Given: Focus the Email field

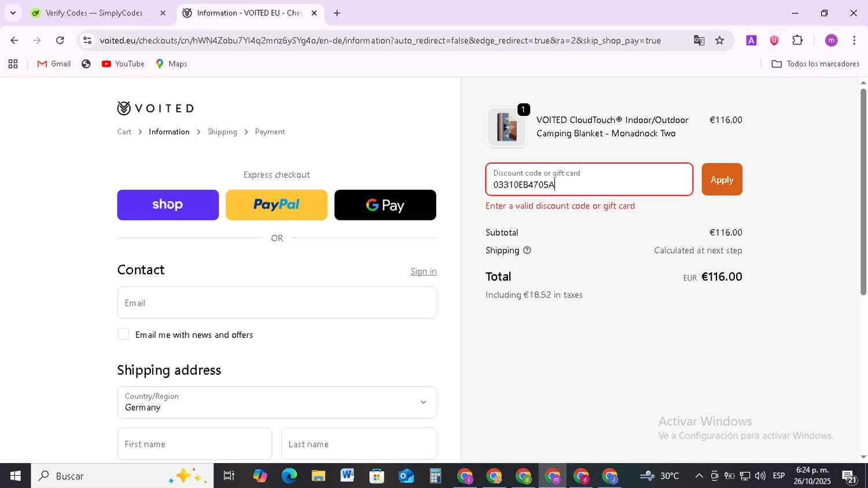Looking at the screenshot, I should pyautogui.click(x=277, y=303).
